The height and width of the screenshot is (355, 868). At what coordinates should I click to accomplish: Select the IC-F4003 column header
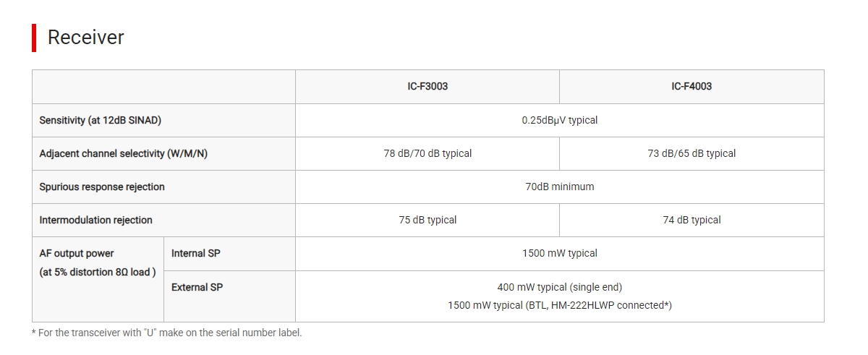pos(692,87)
